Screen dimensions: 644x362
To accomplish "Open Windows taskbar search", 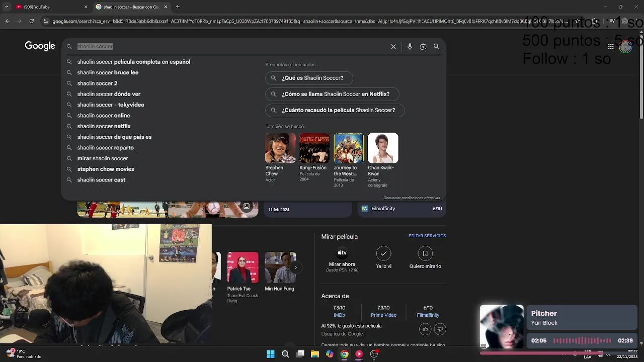I will click(285, 354).
